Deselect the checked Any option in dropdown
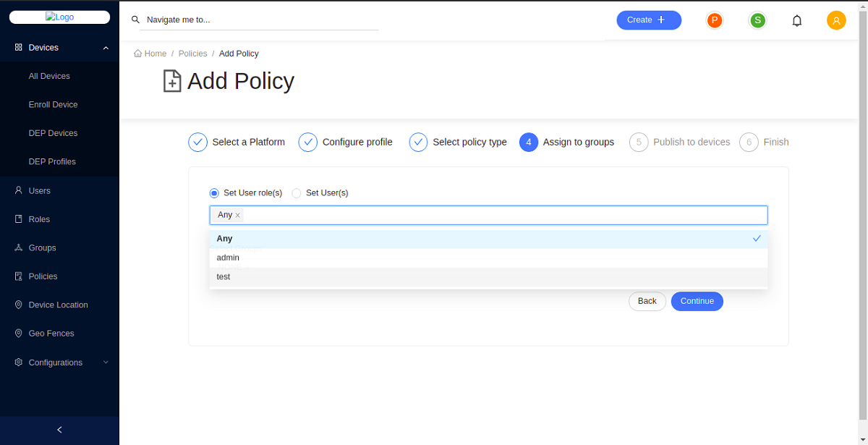The image size is (868, 445). (x=488, y=239)
